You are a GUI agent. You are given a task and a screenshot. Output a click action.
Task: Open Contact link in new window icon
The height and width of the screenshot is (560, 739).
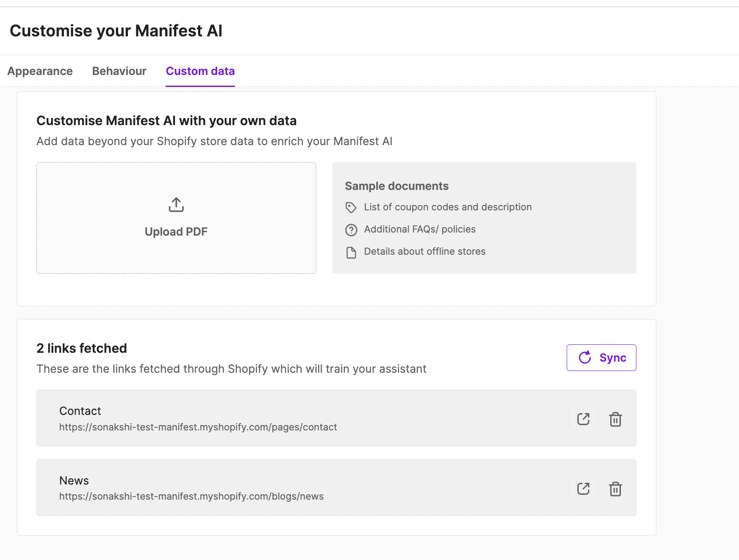point(583,419)
